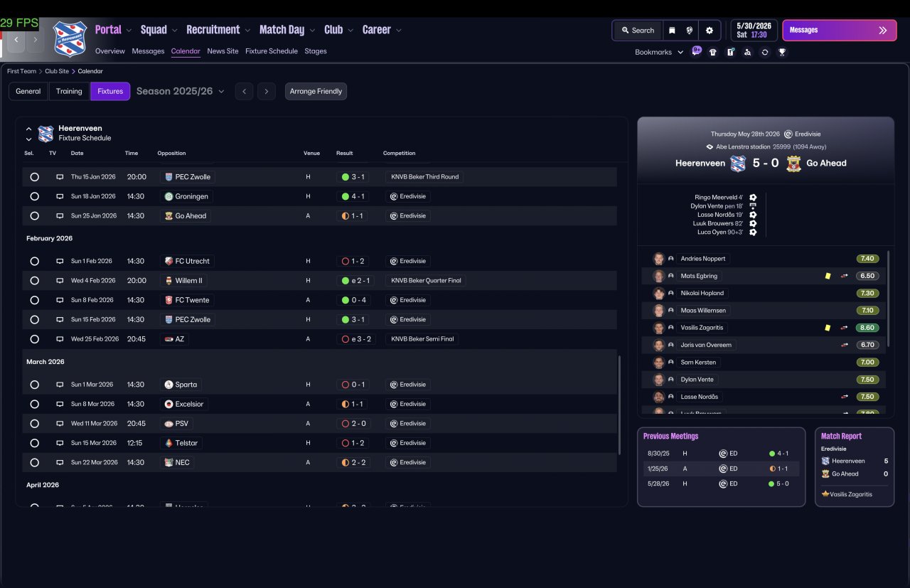Expand the Career menu dropdown
This screenshot has width=910, height=588.
point(398,31)
